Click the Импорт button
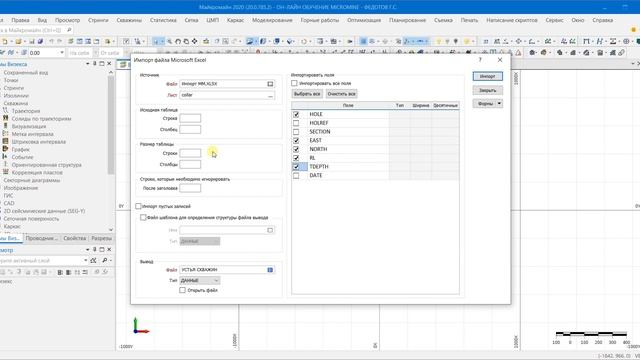The width and height of the screenshot is (640, 360). [x=487, y=76]
